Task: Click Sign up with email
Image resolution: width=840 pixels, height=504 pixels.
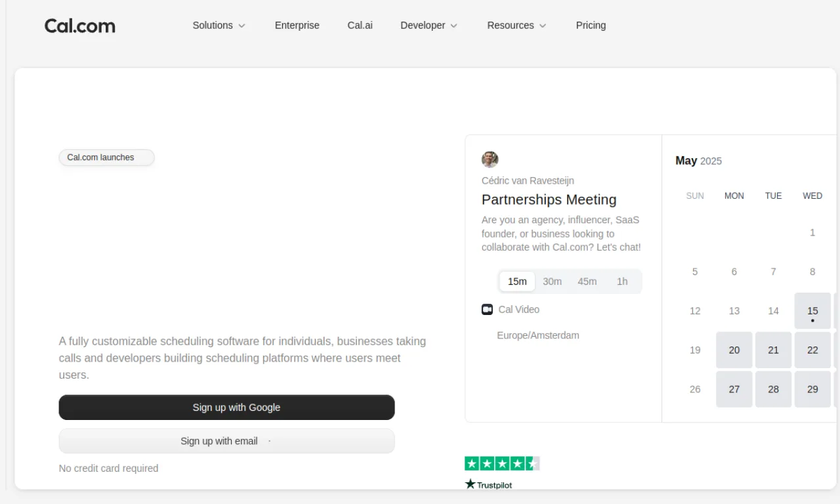Action: [x=227, y=441]
